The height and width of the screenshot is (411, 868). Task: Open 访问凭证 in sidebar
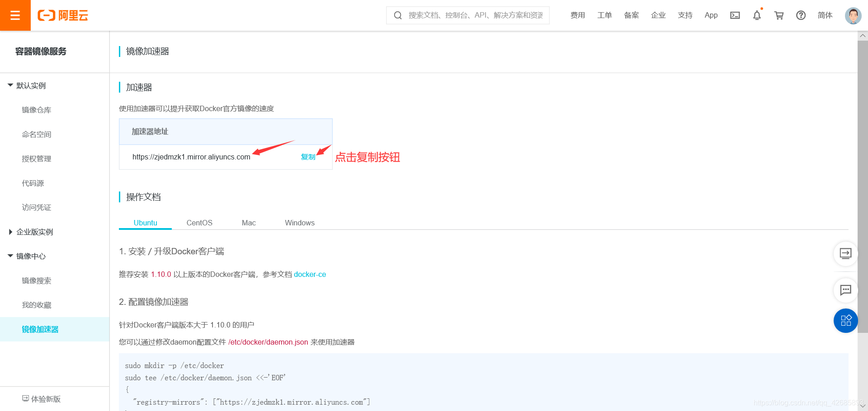tap(37, 207)
